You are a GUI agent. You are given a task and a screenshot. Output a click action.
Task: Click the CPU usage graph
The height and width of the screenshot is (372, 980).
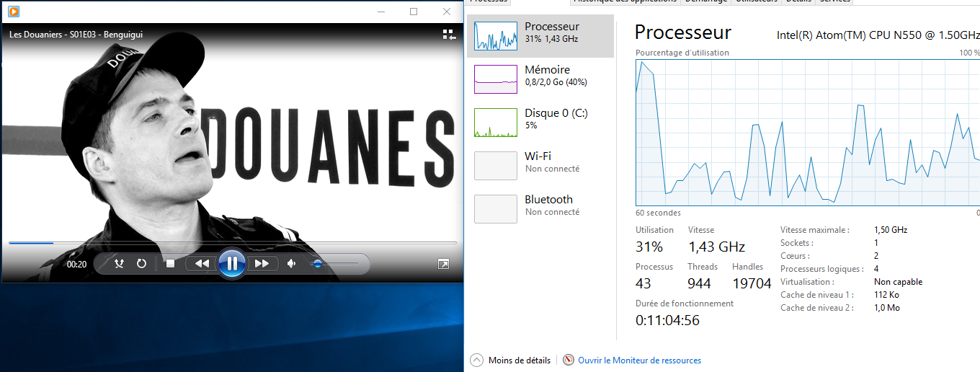(x=808, y=133)
